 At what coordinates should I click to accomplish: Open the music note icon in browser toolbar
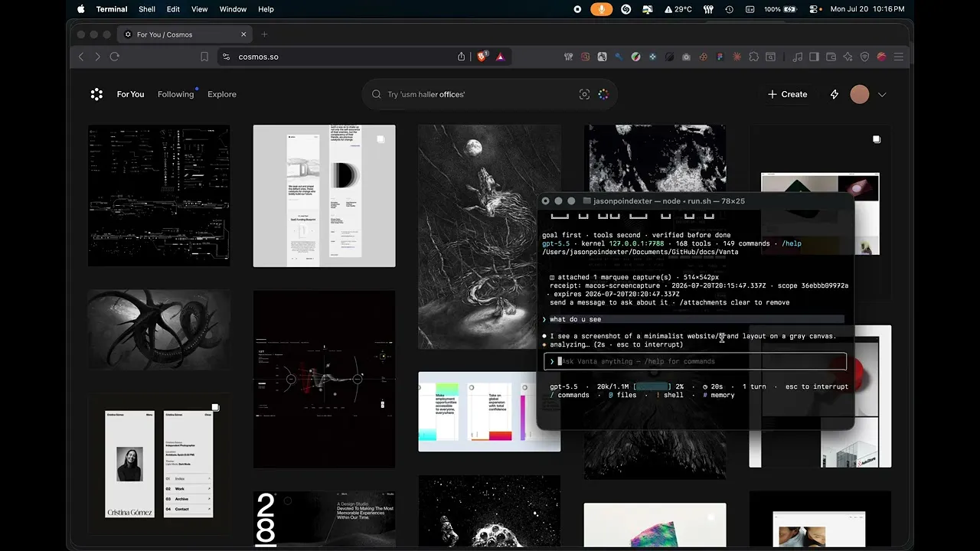coord(798,57)
